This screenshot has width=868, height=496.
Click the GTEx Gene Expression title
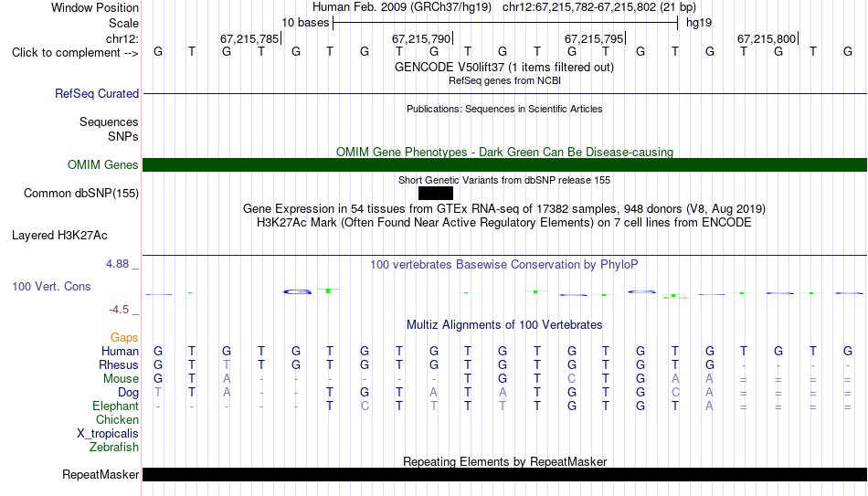click(x=504, y=208)
